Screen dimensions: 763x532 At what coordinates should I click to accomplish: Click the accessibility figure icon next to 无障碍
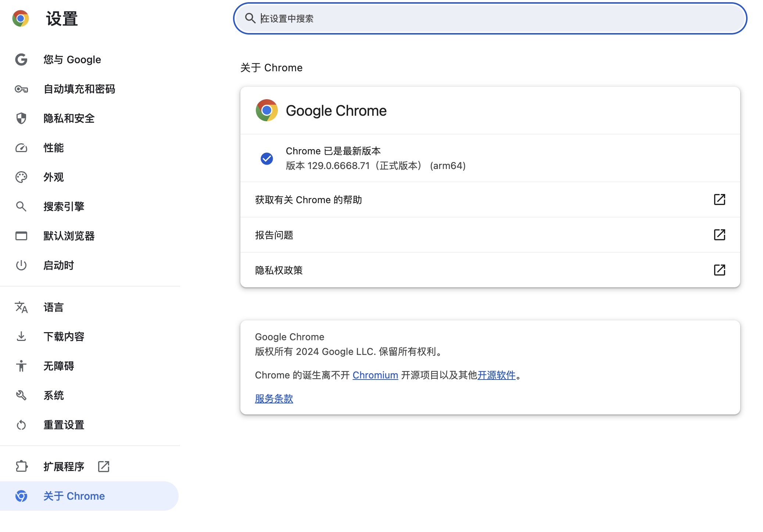(x=21, y=366)
